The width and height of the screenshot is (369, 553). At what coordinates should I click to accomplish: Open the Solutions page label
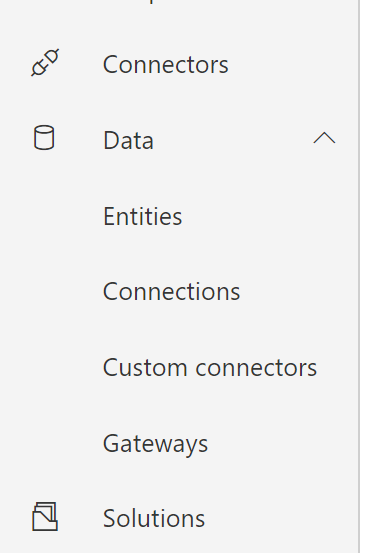pos(154,518)
